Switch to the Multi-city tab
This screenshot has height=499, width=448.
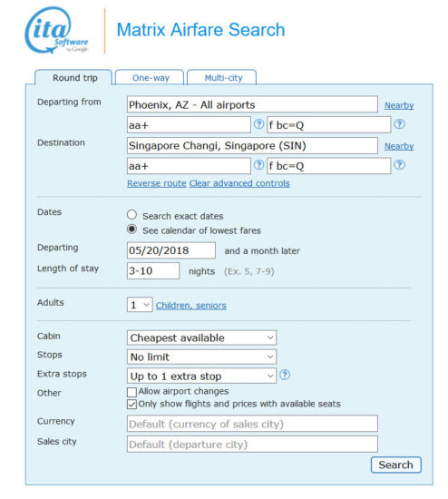pyautogui.click(x=222, y=77)
